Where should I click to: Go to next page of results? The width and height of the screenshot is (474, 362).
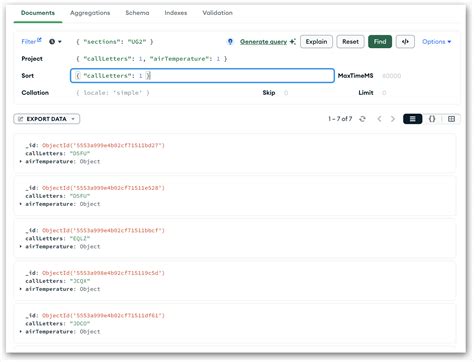pos(393,119)
